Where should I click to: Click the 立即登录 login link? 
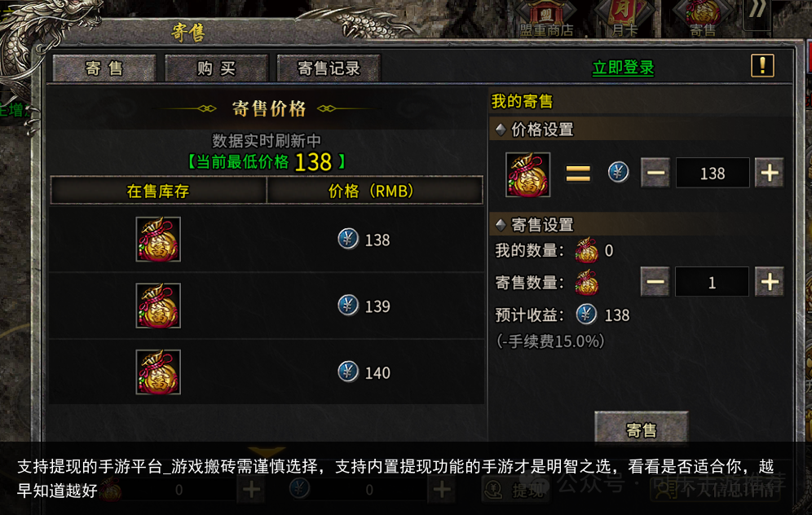coord(623,68)
